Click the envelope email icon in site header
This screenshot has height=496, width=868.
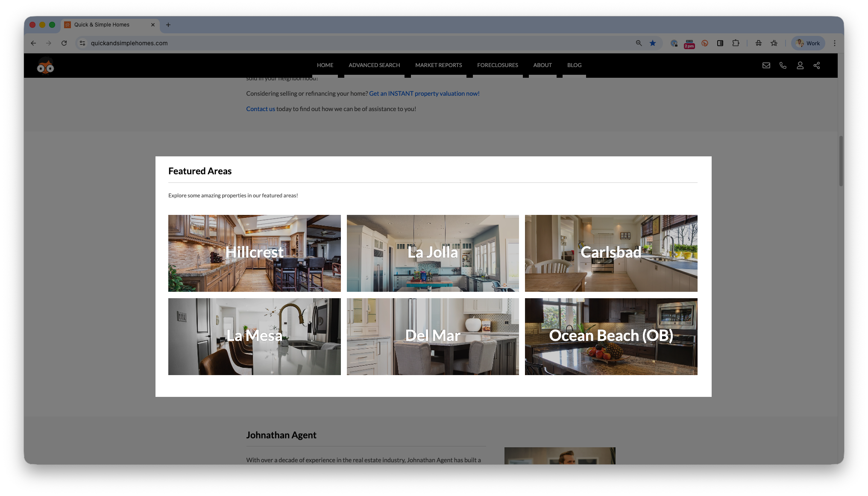[766, 65]
